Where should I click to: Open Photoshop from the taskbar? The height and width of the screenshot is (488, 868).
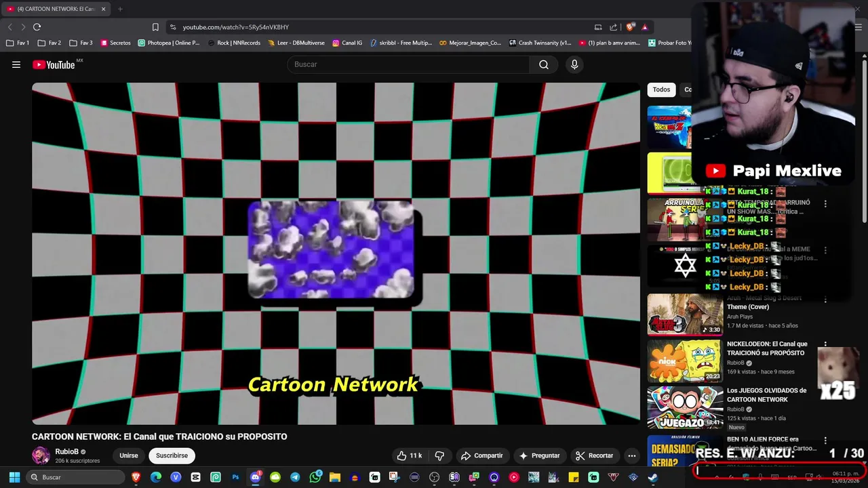tap(235, 477)
